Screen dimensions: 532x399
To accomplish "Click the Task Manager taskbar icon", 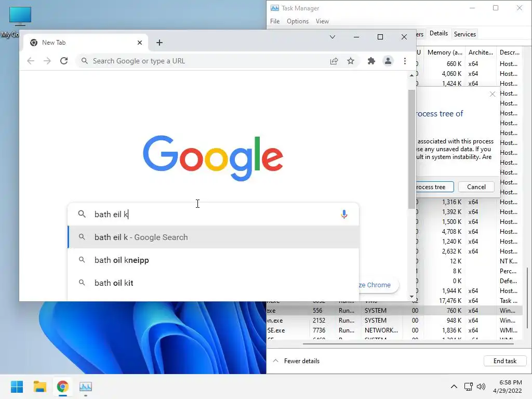I will pyautogui.click(x=86, y=387).
